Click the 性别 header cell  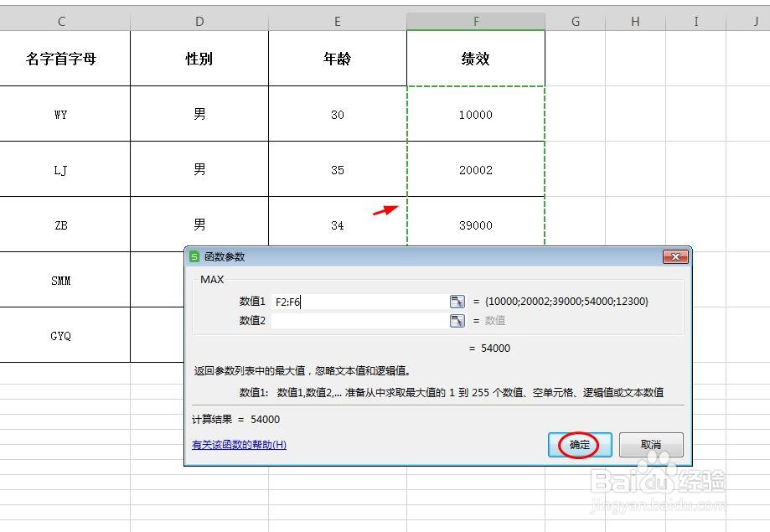199,59
